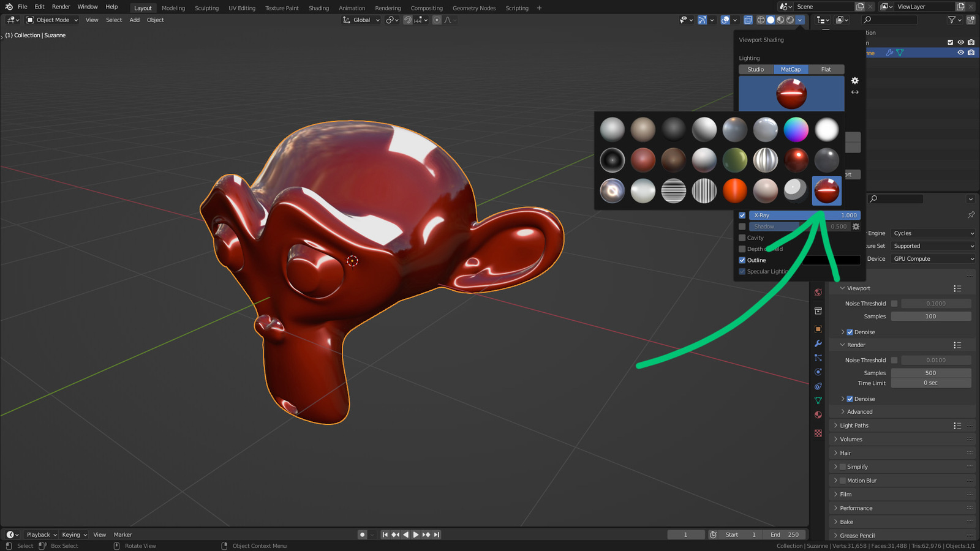The width and height of the screenshot is (980, 551).
Task: Select the rainbow normal-map MatCap sphere
Action: [x=796, y=130]
